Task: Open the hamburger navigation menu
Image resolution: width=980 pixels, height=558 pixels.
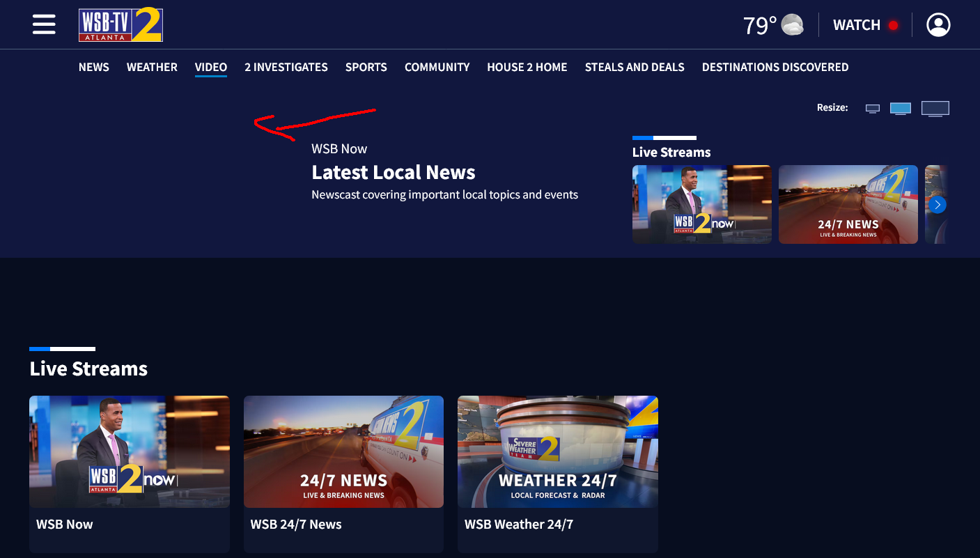Action: (44, 25)
